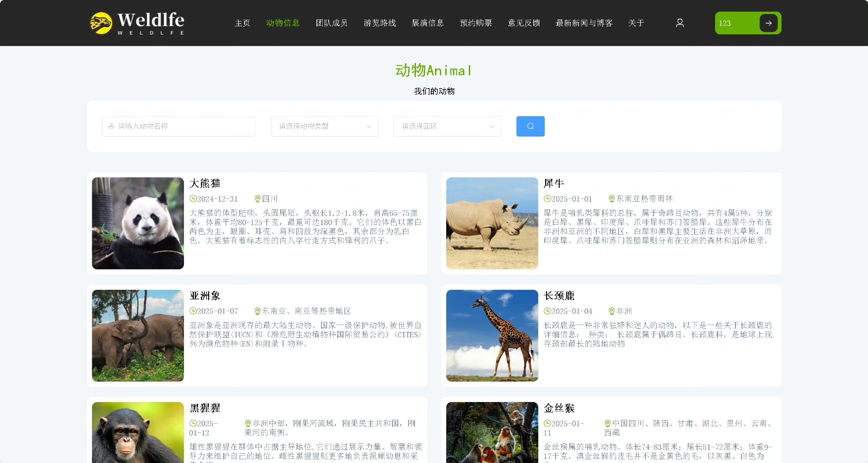Click the date 2025-01-01
The height and width of the screenshot is (463, 868).
click(x=572, y=199)
